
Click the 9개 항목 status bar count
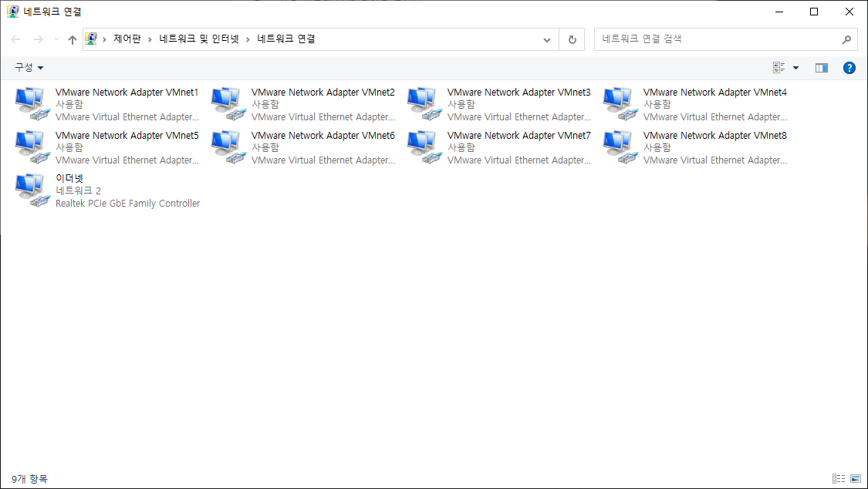(30, 479)
